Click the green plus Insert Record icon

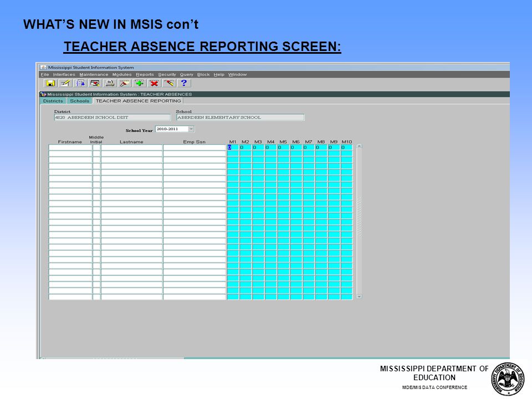140,83
